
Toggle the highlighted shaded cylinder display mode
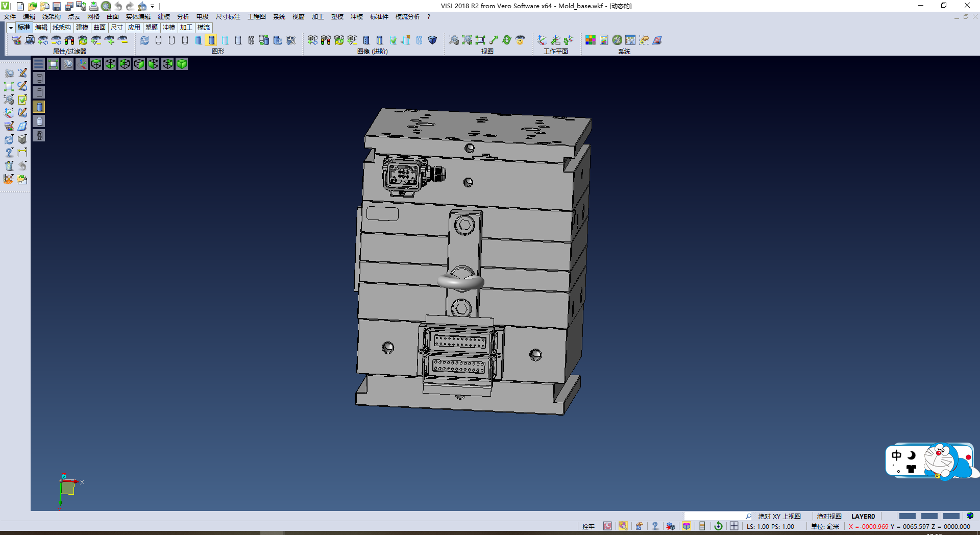click(x=211, y=40)
